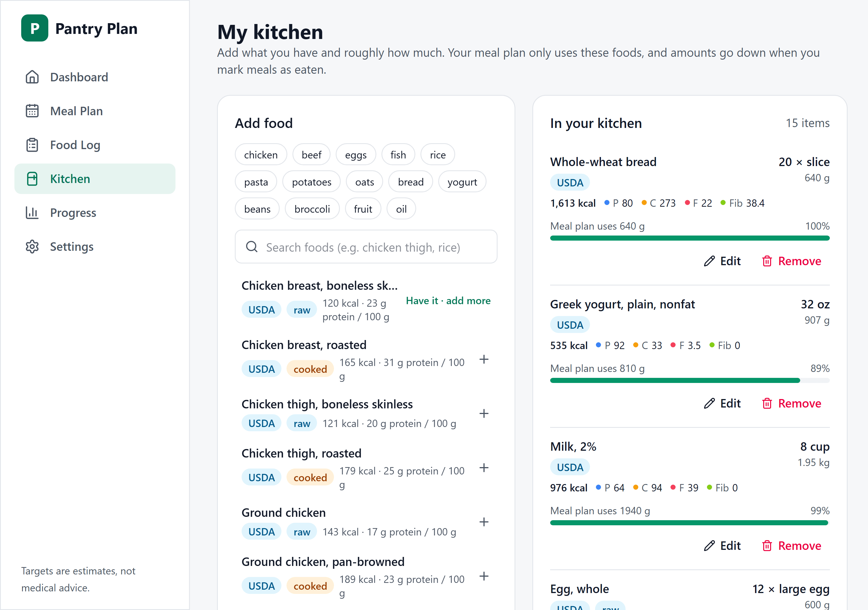Image resolution: width=868 pixels, height=610 pixels.
Task: Click 'Have it · add more' link
Action: (448, 301)
